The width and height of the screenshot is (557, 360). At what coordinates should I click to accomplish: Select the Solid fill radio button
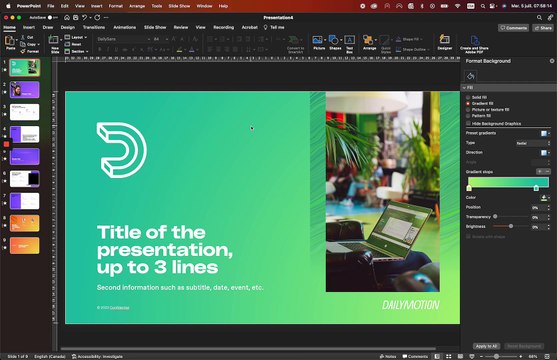pos(468,97)
